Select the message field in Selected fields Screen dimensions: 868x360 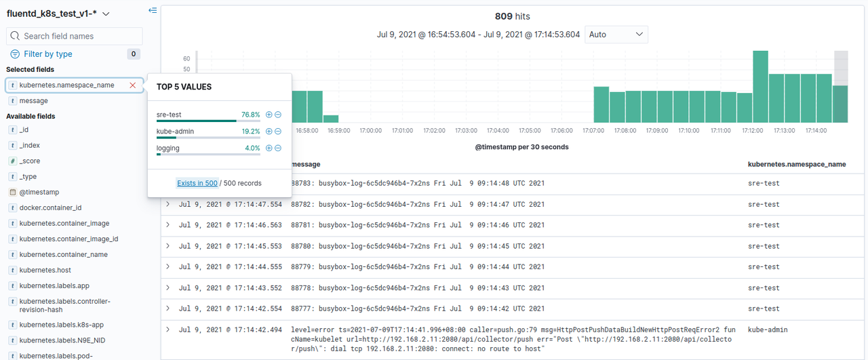pos(33,100)
